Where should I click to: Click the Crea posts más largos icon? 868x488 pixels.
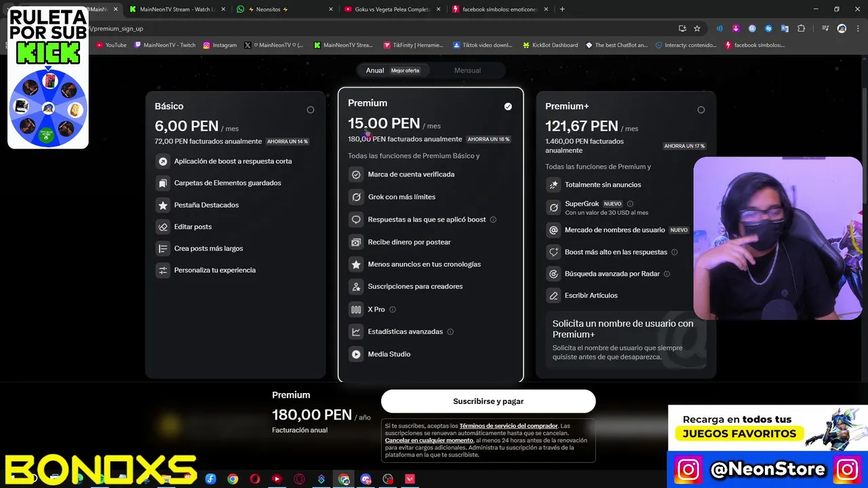(163, 249)
